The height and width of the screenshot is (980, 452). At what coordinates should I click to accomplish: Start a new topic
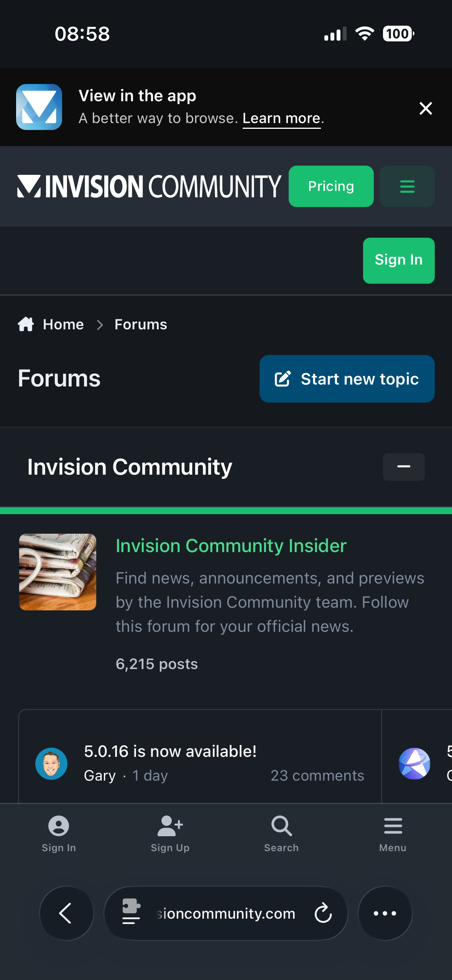pyautogui.click(x=347, y=379)
